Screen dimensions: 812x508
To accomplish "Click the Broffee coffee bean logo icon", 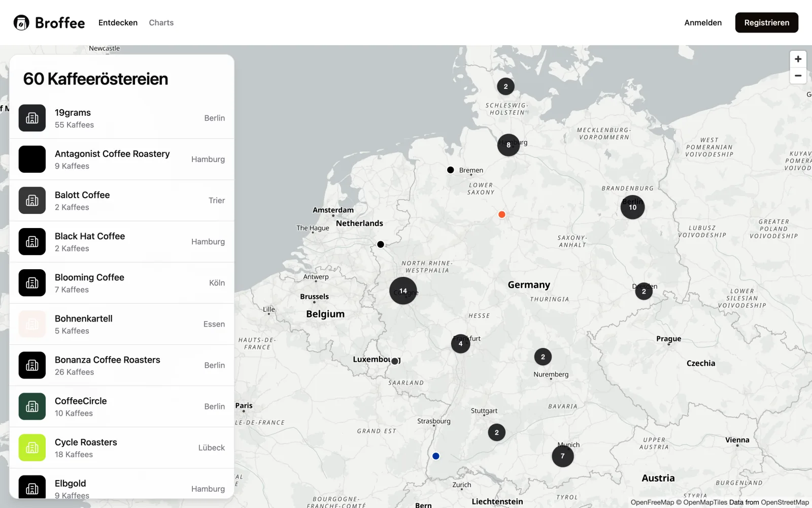I will point(21,22).
